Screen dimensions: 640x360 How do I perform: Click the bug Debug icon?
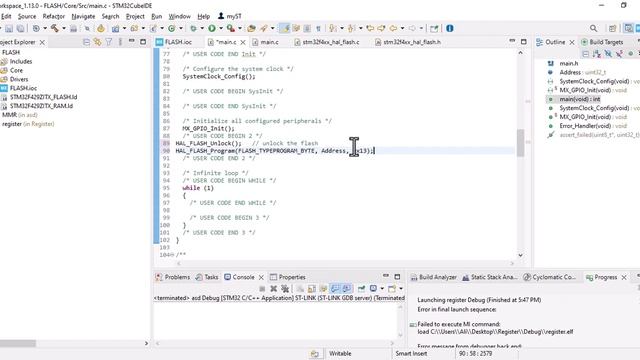coord(193,28)
